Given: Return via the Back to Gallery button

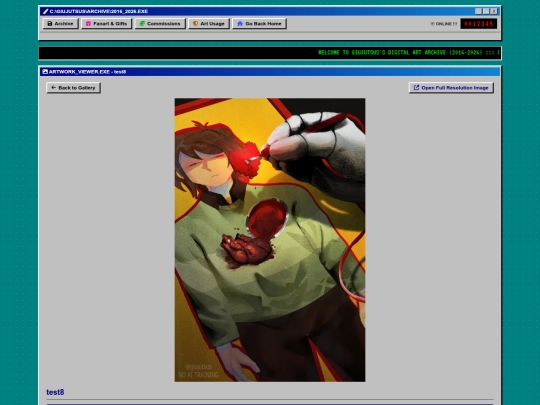Looking at the screenshot, I should point(73,87).
